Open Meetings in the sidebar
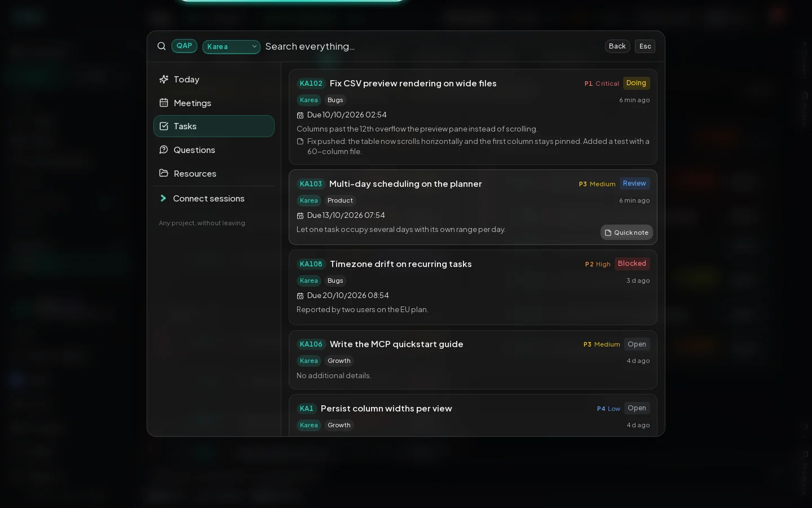Viewport: 812px width, 508px height. [214, 103]
